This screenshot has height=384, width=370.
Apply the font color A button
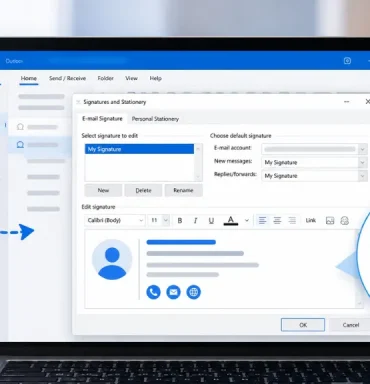tap(231, 220)
